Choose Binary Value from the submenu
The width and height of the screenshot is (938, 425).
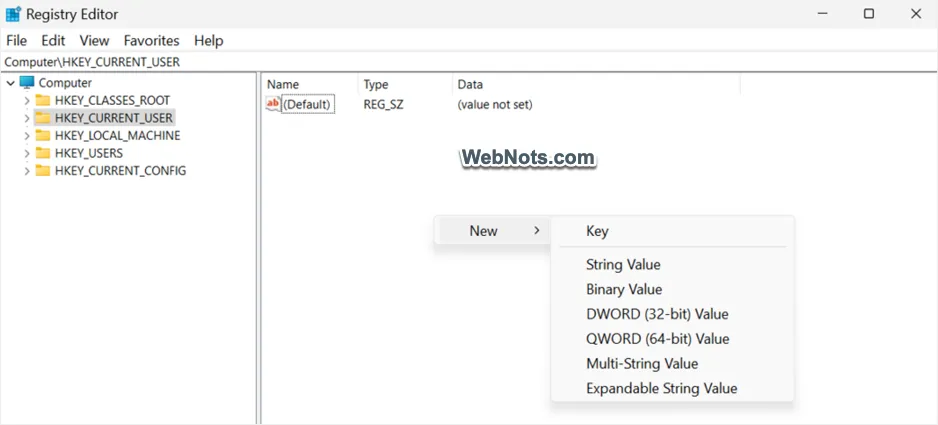pyautogui.click(x=672, y=289)
